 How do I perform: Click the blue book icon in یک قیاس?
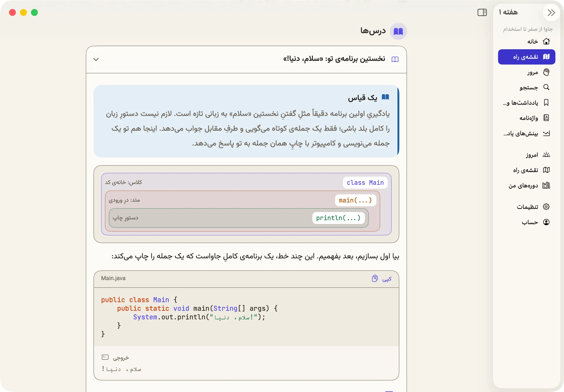tap(385, 97)
